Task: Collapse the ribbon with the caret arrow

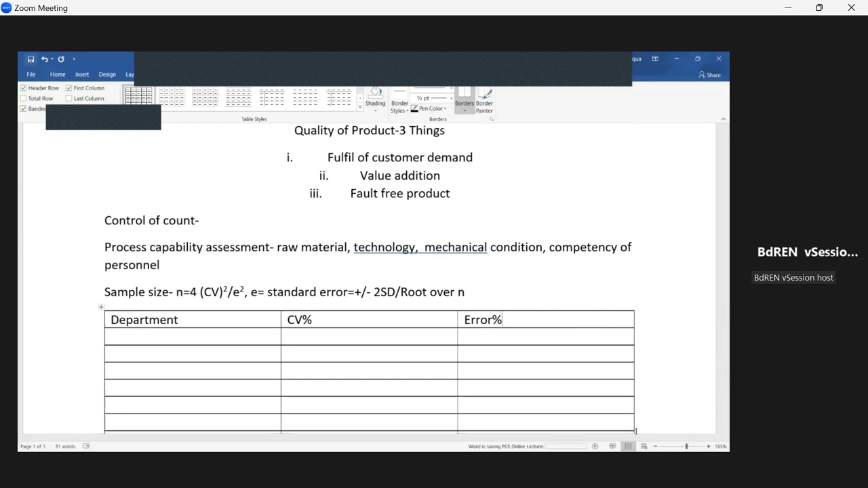Action: pos(723,119)
